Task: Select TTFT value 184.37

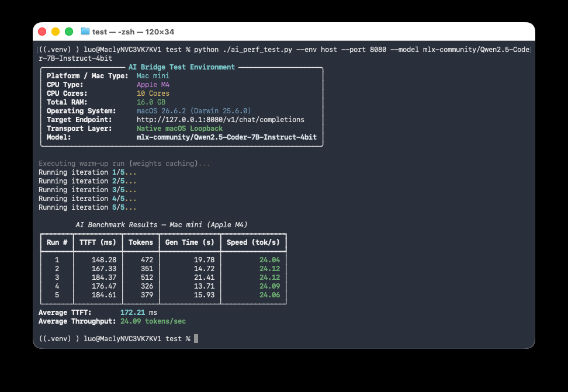Action: click(104, 277)
